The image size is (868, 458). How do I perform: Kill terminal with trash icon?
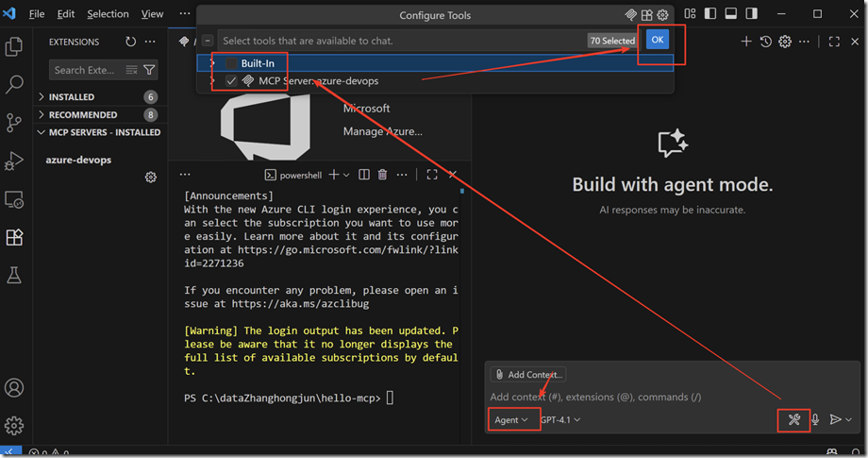(382, 175)
